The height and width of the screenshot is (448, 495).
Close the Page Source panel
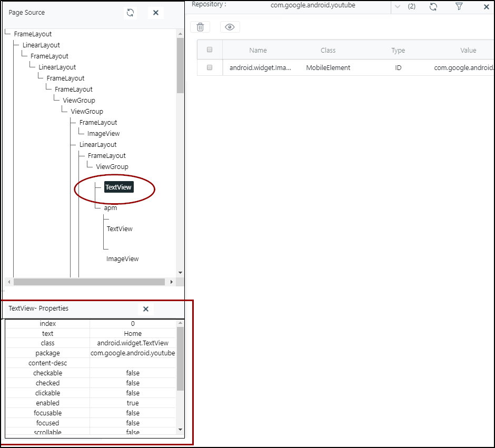pos(155,13)
